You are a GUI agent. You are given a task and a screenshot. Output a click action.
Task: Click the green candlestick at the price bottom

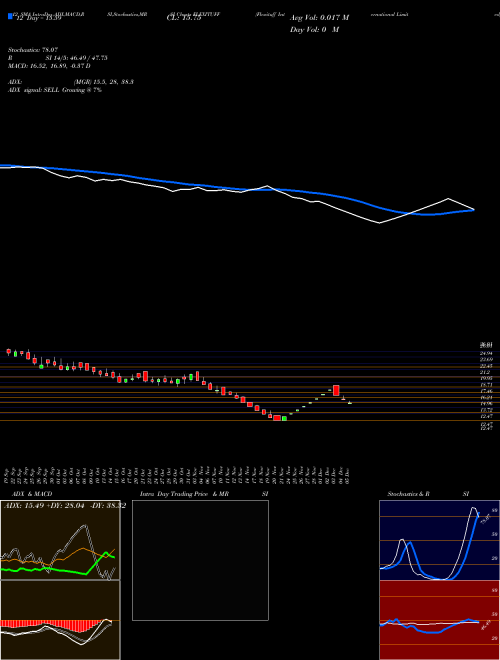(284, 418)
